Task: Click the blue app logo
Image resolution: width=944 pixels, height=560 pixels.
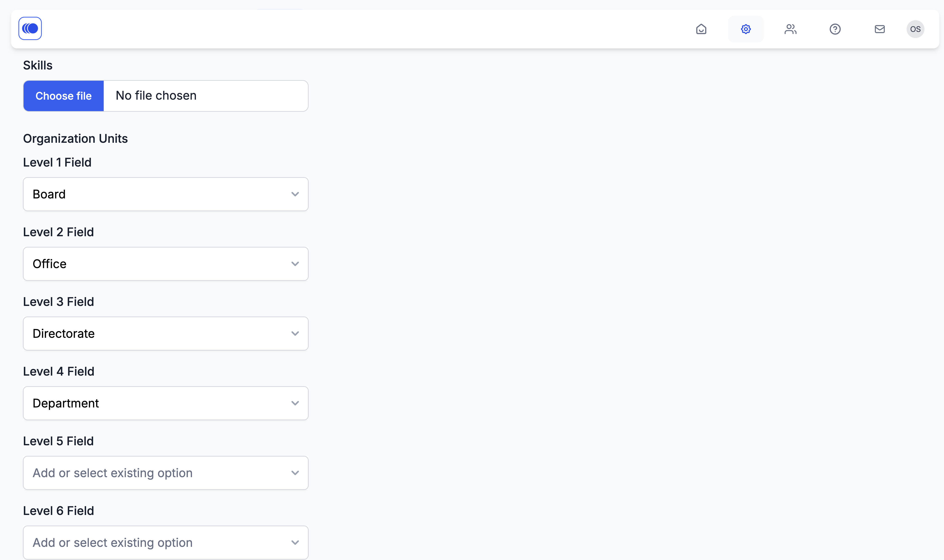Action: (30, 28)
